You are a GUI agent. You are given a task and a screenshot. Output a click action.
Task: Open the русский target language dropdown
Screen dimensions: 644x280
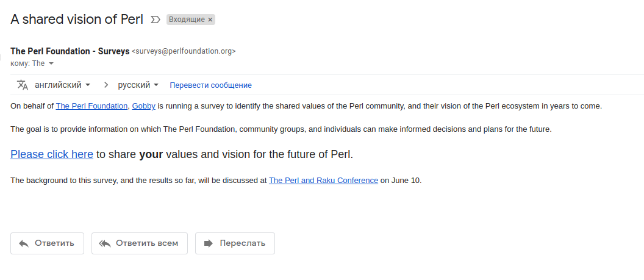point(138,85)
